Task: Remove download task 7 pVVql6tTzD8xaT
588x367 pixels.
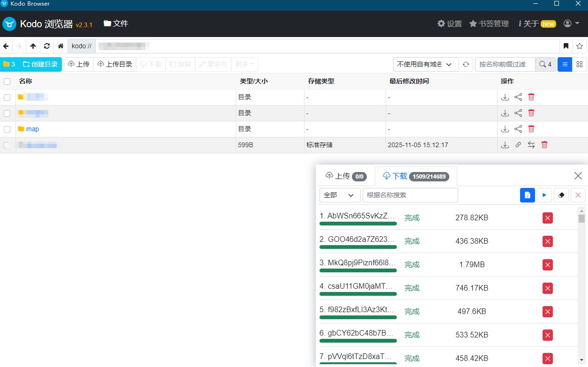Action: (547, 359)
